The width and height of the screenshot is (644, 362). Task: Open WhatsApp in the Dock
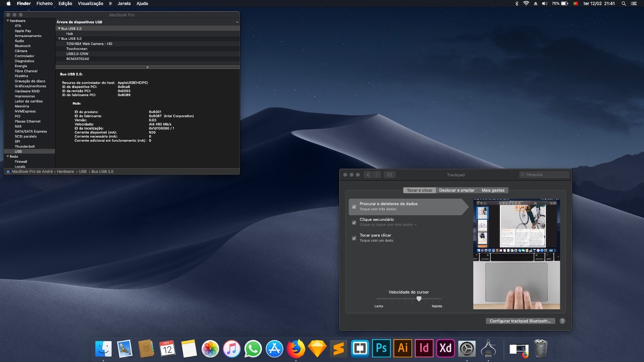(253, 349)
